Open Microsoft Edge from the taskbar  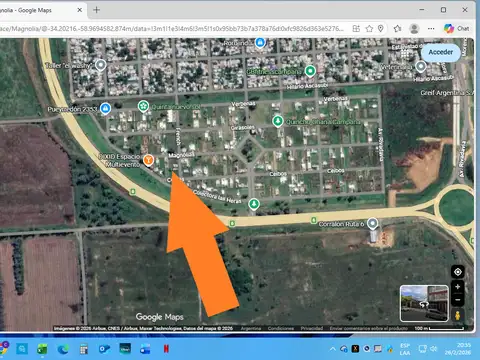[63, 349]
